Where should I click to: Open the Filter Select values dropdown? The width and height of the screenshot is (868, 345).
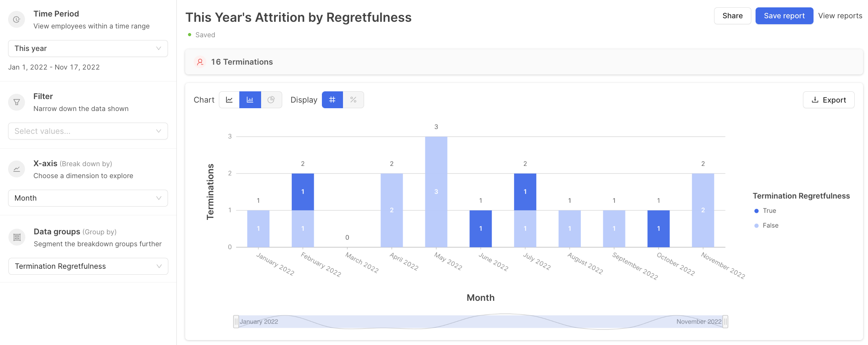click(88, 131)
